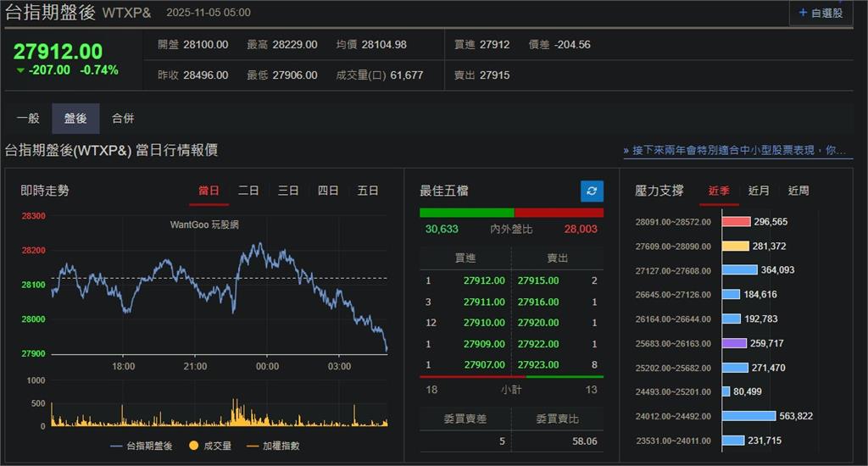868x466 pixels.
Task: Click bid price 27907.00 in order book
Action: click(484, 365)
